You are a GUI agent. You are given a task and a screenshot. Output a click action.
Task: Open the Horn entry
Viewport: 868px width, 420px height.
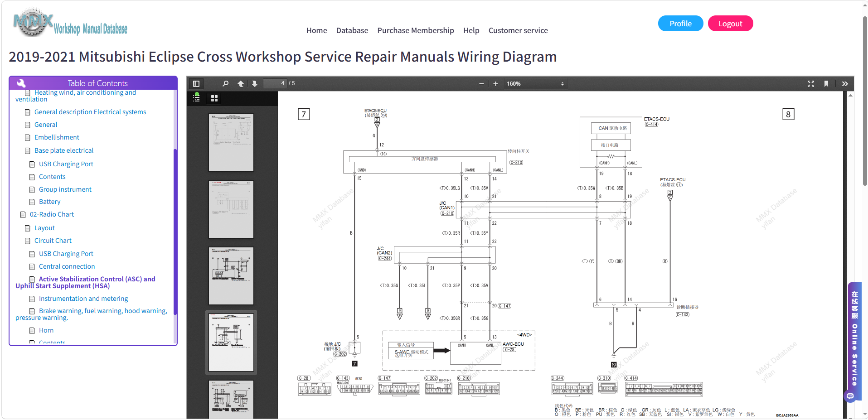tap(46, 330)
